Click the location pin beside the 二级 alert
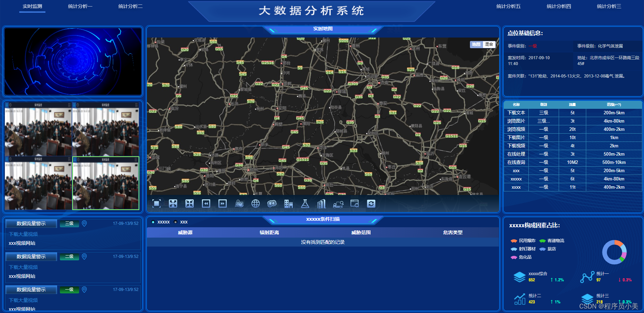Viewport: 644px width, 313px height. pos(84,257)
